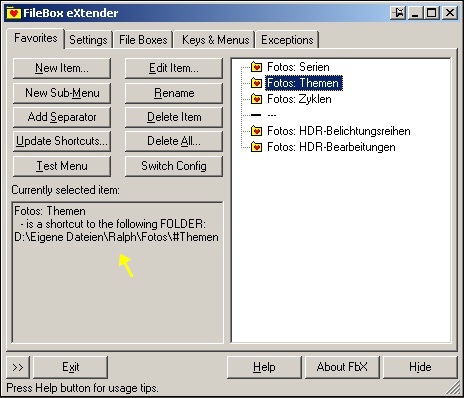Switch to the Favorites tab
The image size is (464, 398).
(x=35, y=38)
